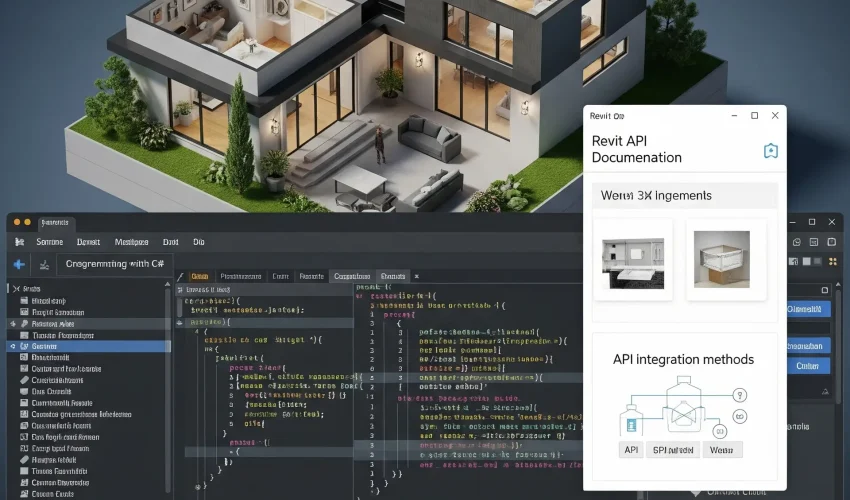This screenshot has height=500, width=850.
Task: Click the pencil icon left of the editor tabs
Action: click(x=181, y=277)
